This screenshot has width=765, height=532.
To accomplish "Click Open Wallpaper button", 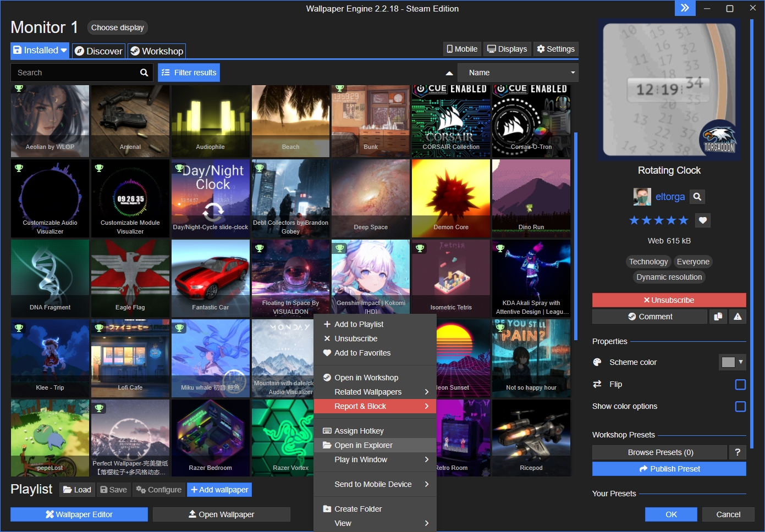I will tap(221, 514).
